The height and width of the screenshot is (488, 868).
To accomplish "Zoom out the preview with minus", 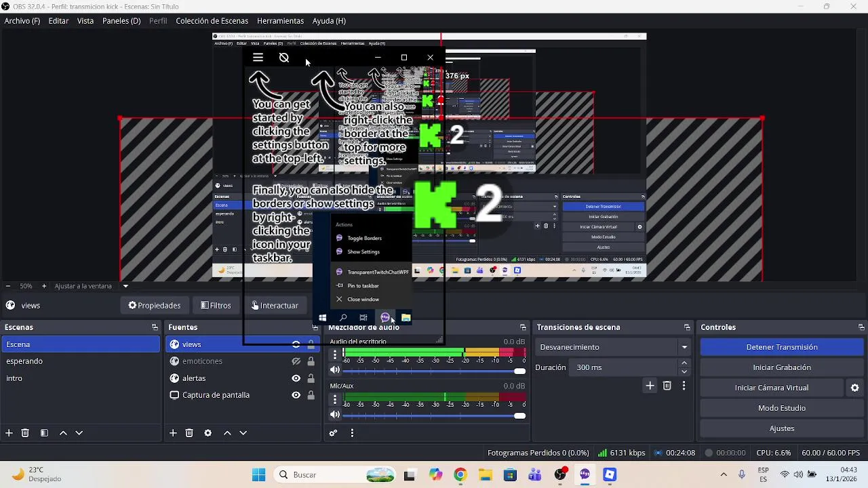I will click(8, 286).
